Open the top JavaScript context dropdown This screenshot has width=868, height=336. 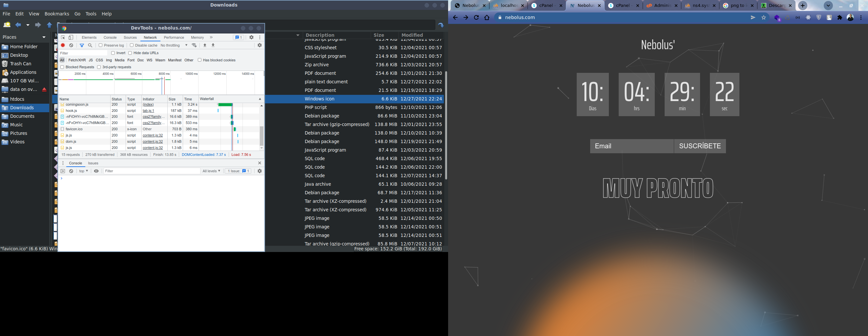tap(84, 171)
